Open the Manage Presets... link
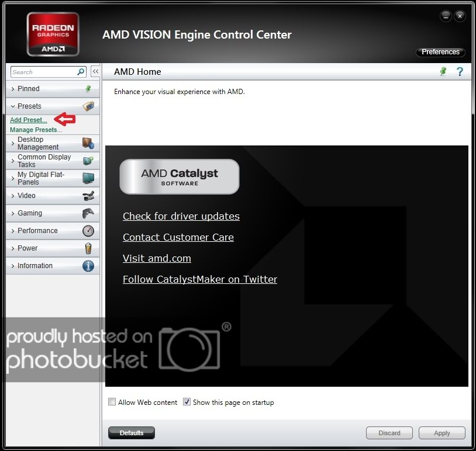 click(36, 130)
